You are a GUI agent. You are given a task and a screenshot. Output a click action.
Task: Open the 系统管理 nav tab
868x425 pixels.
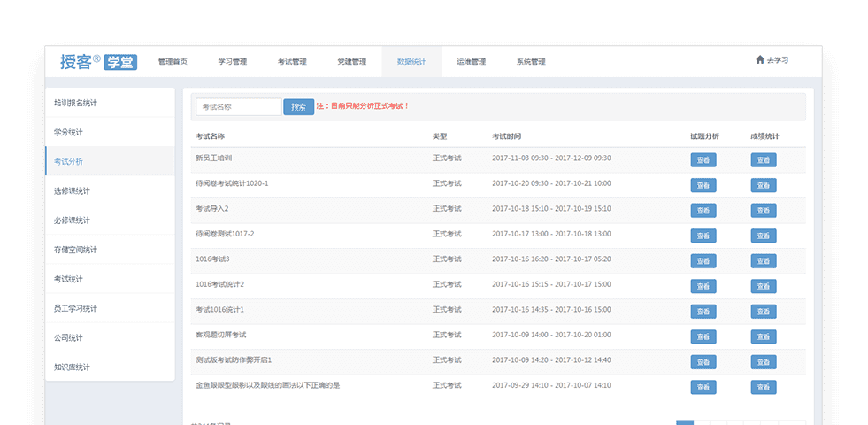click(532, 61)
